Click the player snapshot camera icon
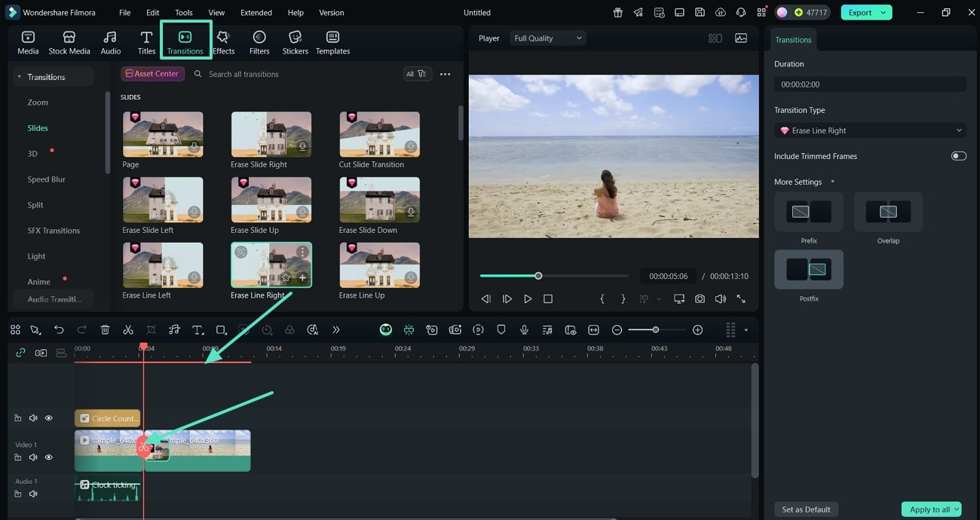The image size is (980, 520). point(700,299)
